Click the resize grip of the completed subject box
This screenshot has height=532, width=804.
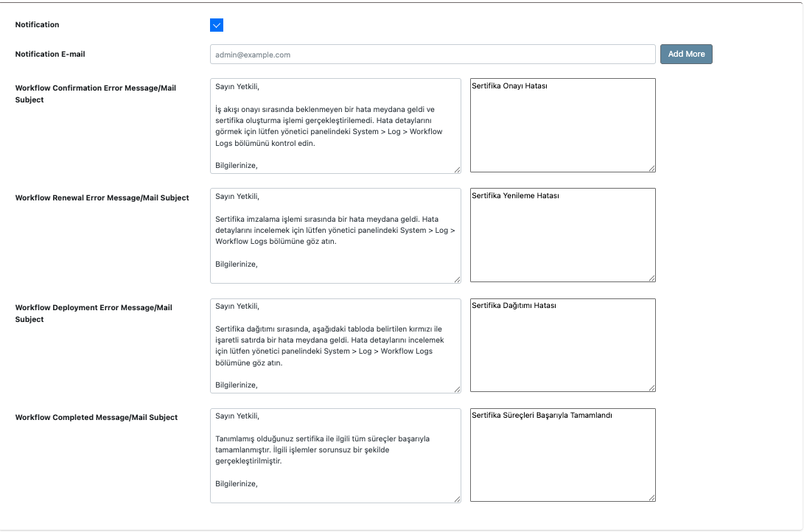pyautogui.click(x=652, y=498)
